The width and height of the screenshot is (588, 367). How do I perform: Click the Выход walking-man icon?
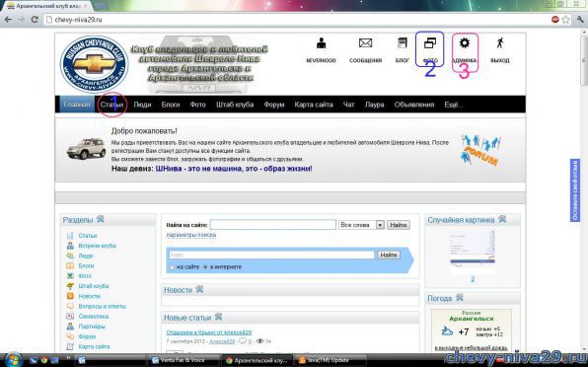(499, 43)
